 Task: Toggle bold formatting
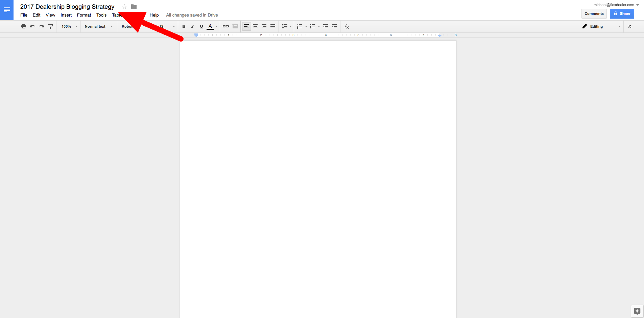[x=184, y=26]
